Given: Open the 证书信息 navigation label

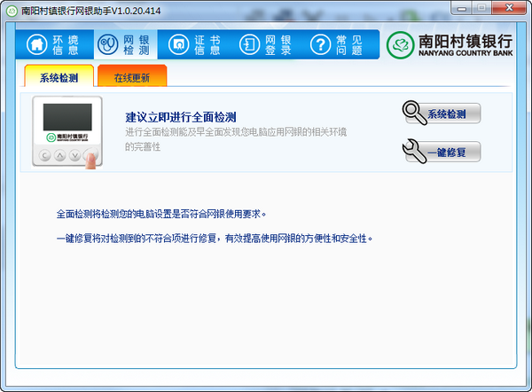Looking at the screenshot, I should click(207, 45).
